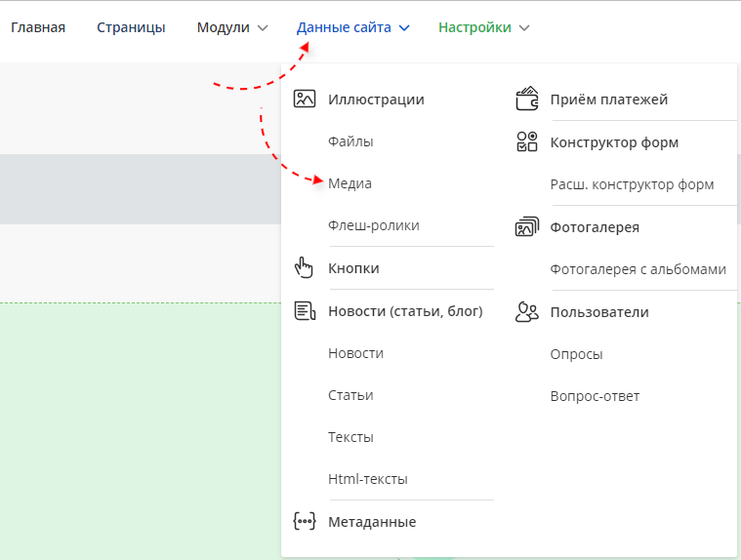Open the Файлы section
This screenshot has width=741, height=560.
click(350, 141)
